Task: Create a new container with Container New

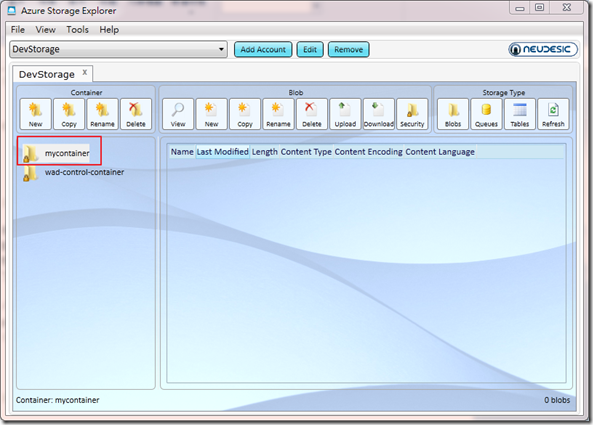Action: click(36, 114)
